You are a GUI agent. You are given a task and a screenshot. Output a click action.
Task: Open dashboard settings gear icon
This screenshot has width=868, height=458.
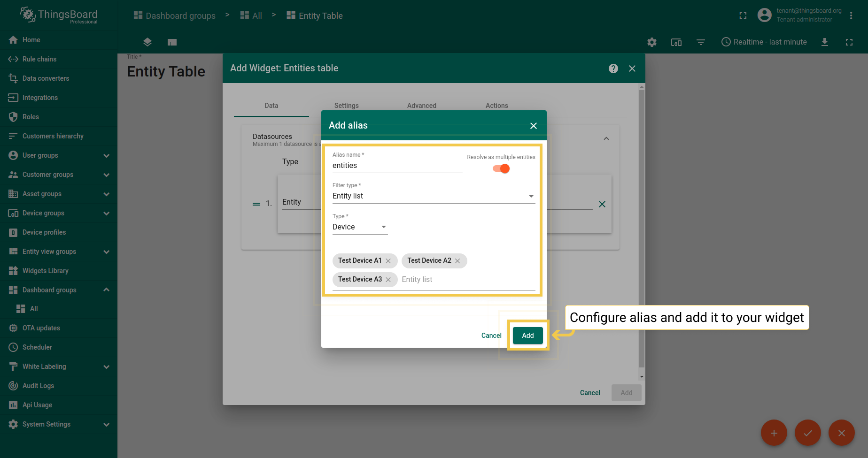652,42
